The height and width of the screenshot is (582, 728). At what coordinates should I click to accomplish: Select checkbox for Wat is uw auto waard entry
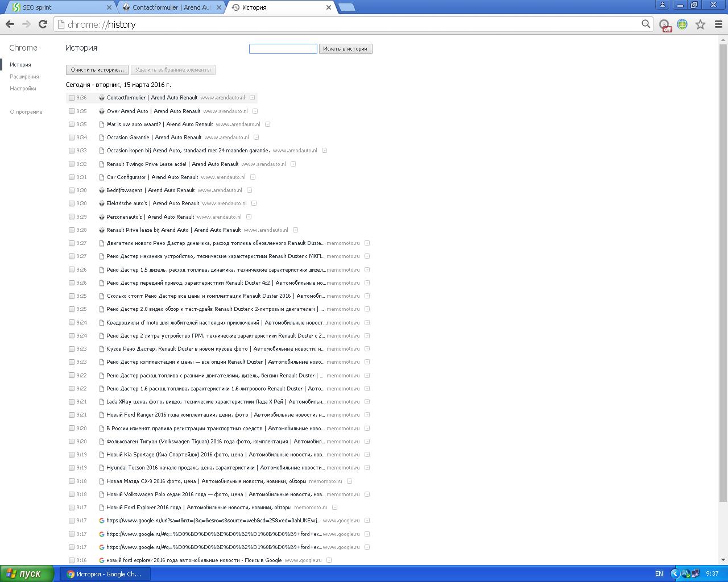[x=72, y=124]
